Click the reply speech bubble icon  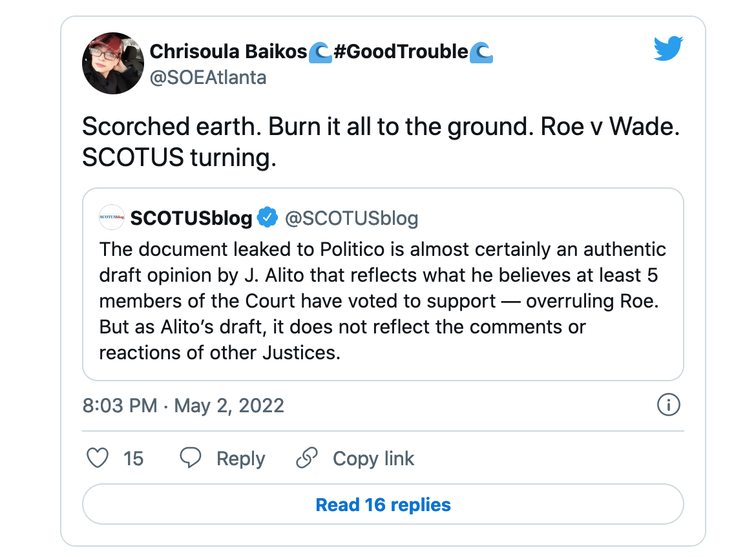coord(191,457)
